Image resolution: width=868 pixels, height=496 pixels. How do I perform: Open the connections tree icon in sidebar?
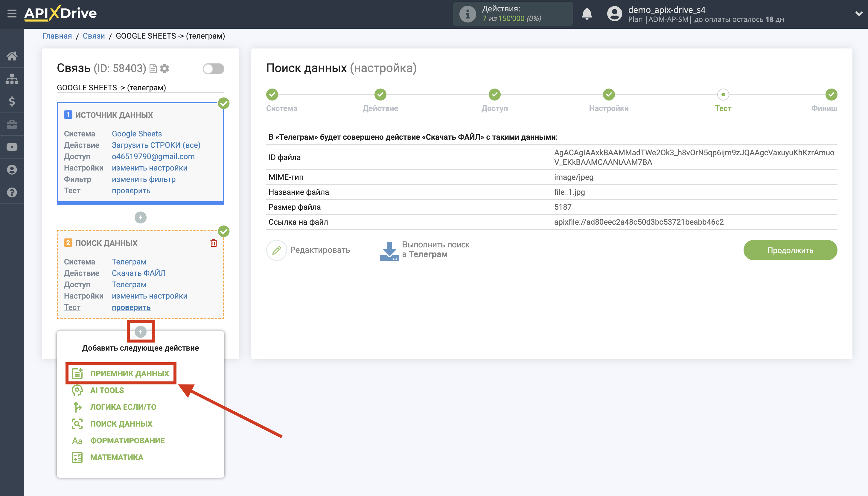(12, 79)
